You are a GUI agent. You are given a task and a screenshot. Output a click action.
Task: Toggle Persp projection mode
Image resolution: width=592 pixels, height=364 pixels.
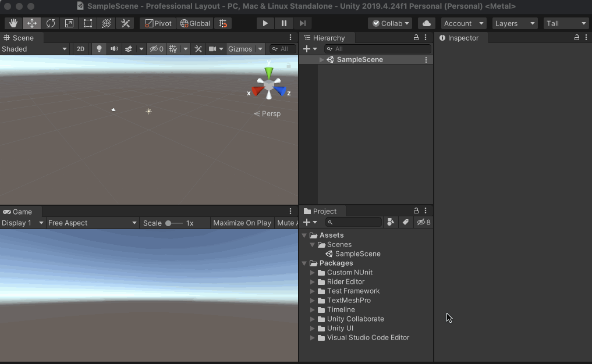tap(267, 113)
